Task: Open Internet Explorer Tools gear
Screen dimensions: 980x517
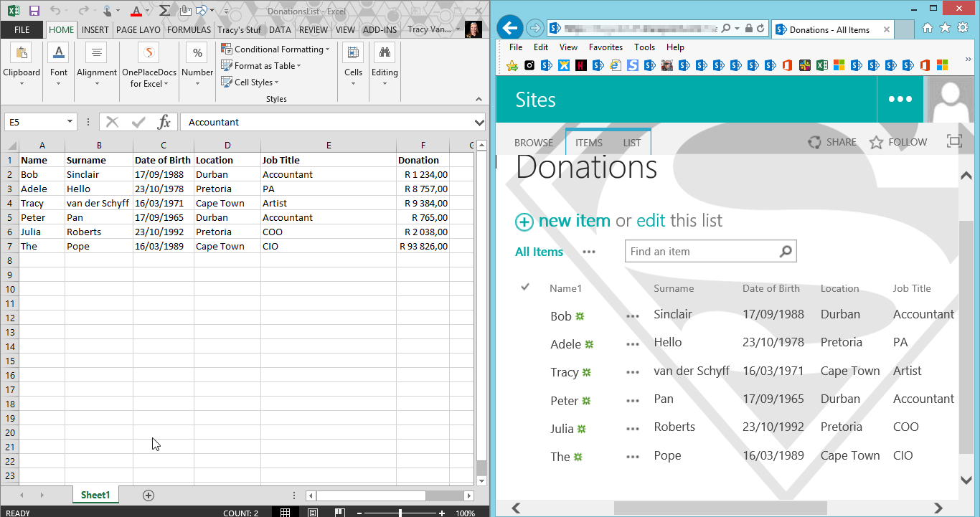Action: [x=962, y=28]
